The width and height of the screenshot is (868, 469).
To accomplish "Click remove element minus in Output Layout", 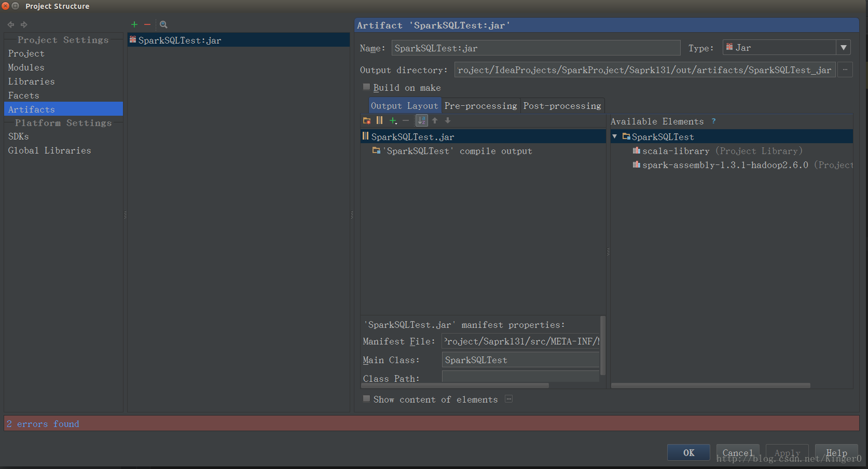I will click(406, 120).
